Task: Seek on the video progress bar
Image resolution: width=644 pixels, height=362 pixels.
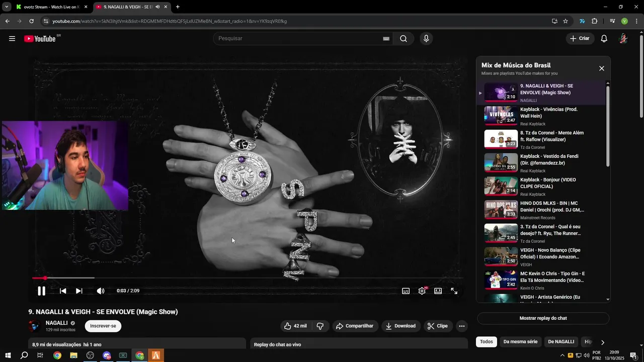Action: click(x=248, y=278)
